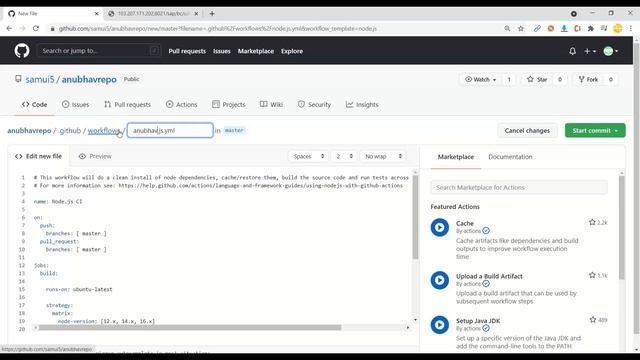This screenshot has width=640, height=360.
Task: Click the browser back arrow
Action: [9, 28]
